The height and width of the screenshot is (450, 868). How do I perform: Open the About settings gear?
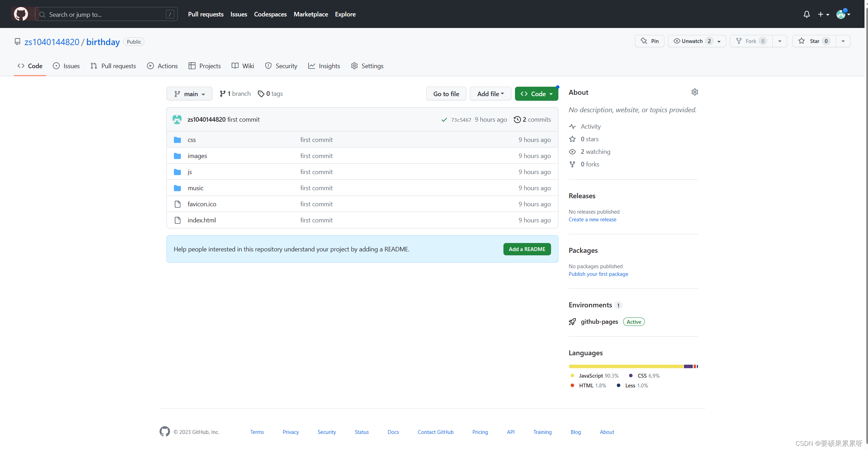click(x=695, y=92)
